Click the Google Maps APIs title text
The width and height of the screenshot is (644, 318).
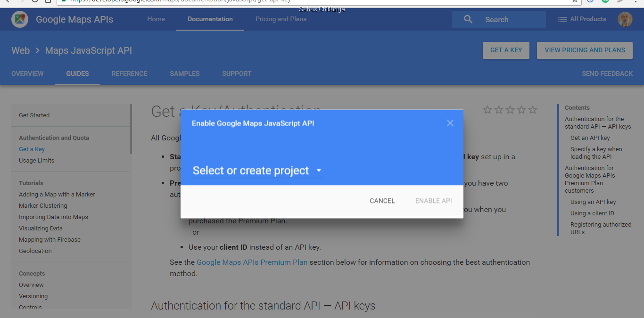point(74,20)
